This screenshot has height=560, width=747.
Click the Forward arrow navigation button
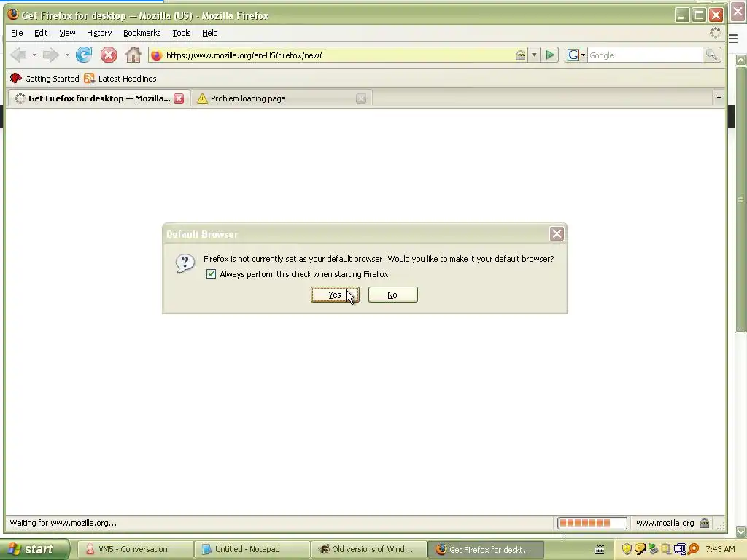(50, 55)
